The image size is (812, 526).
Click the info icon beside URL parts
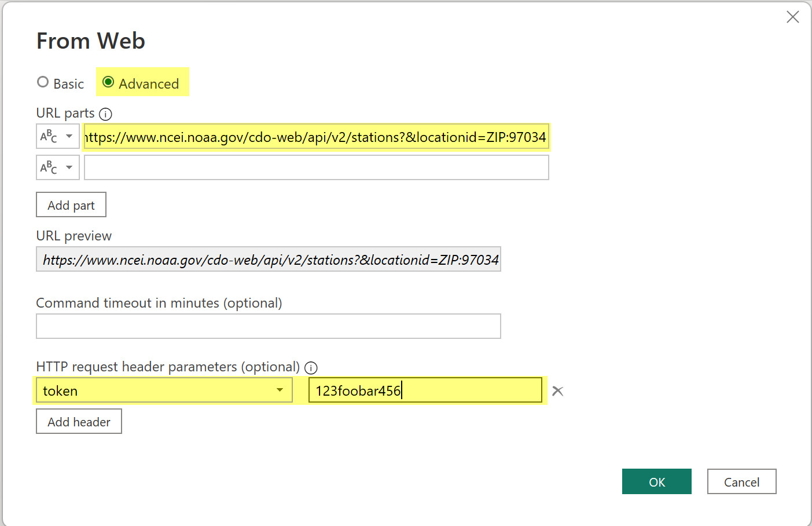coord(105,114)
